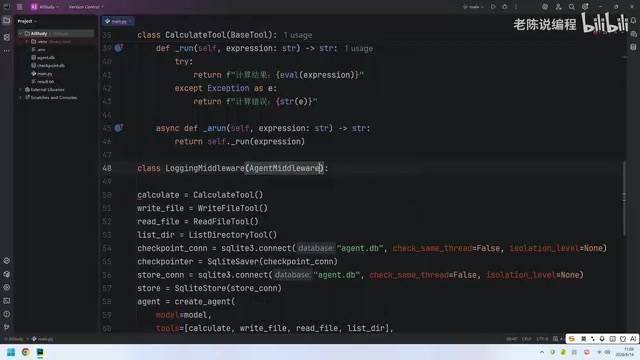Screen dimensions: 640x360
Task: Open Search Everywhere magnifier
Action: 571,7
